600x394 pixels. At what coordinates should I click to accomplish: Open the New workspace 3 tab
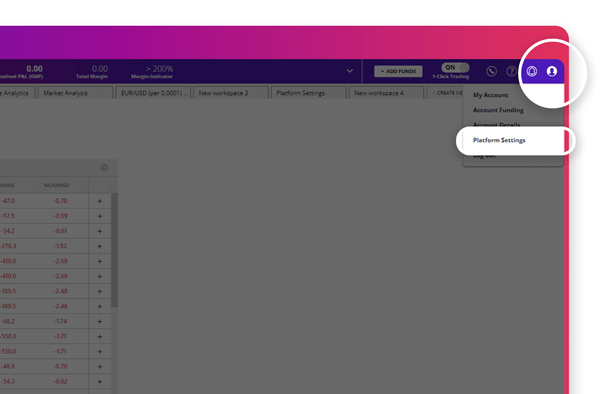point(231,93)
